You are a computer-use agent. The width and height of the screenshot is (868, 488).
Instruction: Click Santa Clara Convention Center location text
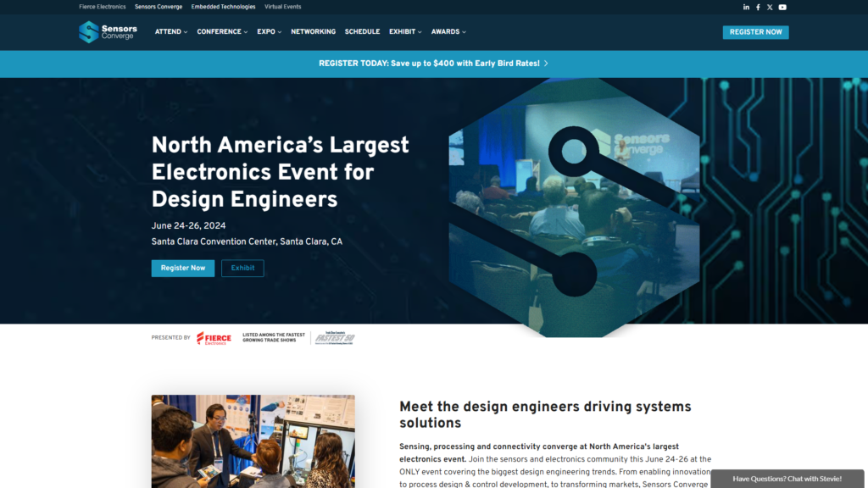point(247,241)
